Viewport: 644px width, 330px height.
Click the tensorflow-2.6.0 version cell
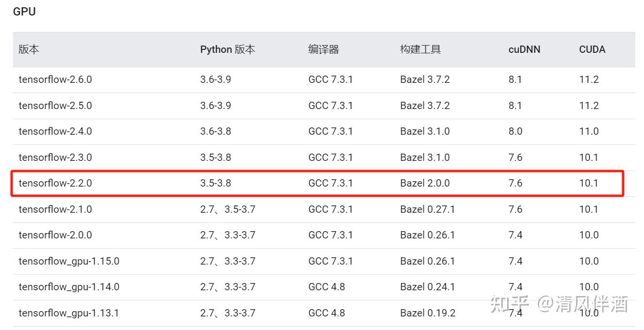click(x=55, y=79)
